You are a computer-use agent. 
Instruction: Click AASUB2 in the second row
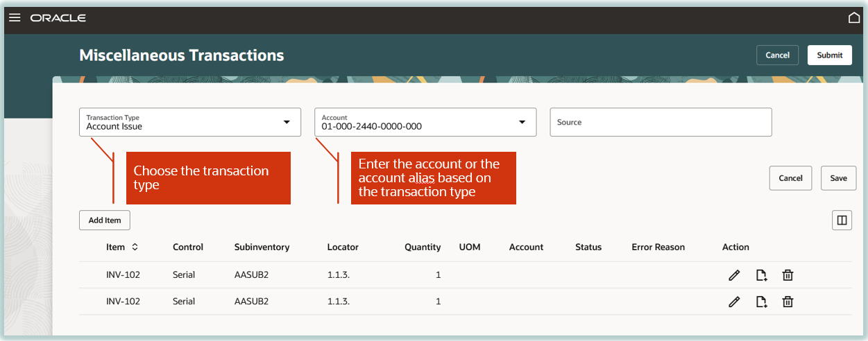click(251, 301)
